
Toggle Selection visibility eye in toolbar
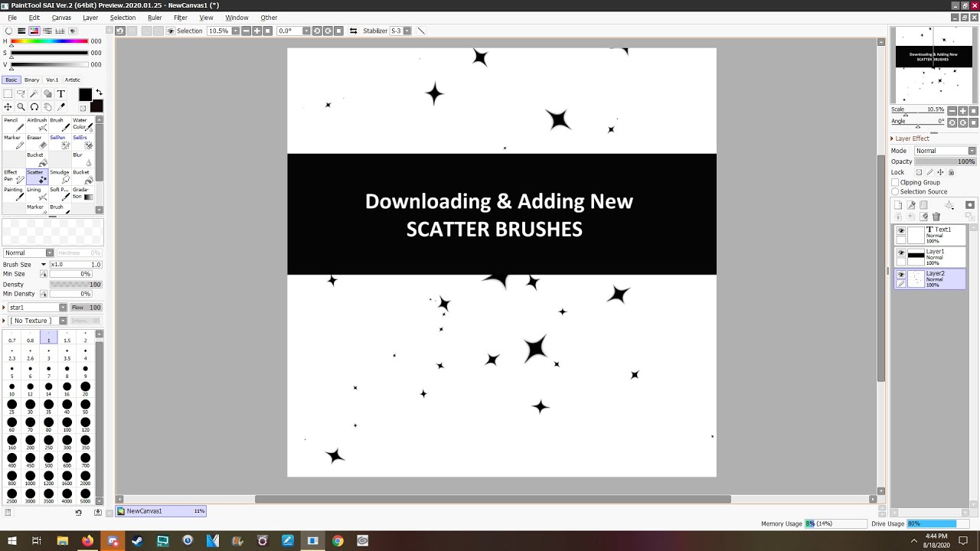coord(171,31)
